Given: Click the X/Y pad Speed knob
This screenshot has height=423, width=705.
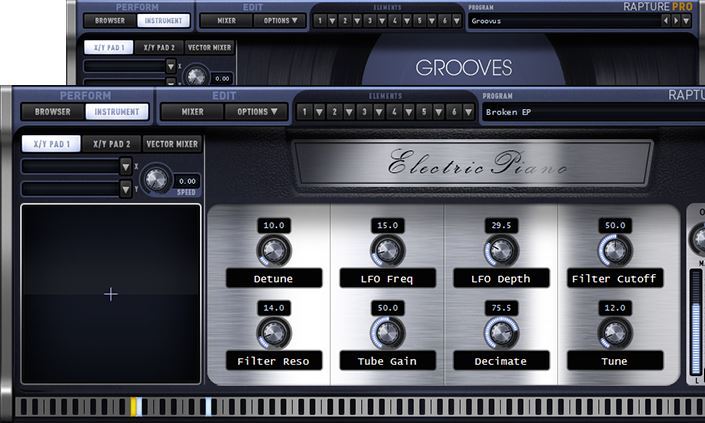Looking at the screenshot, I should (x=156, y=180).
